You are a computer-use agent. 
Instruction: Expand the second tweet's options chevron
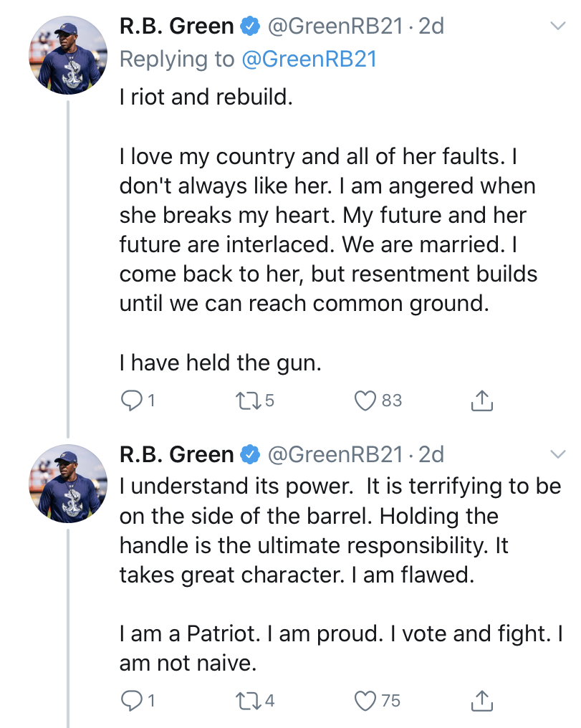click(x=557, y=454)
